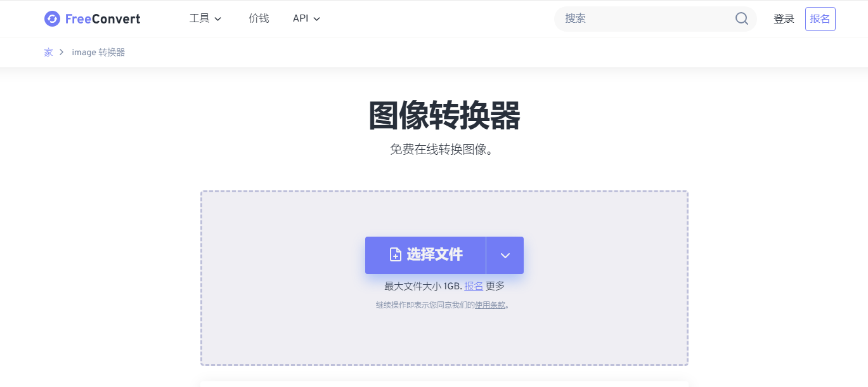This screenshot has height=387, width=868.
Task: Click the 登录 sign-in option
Action: (783, 18)
